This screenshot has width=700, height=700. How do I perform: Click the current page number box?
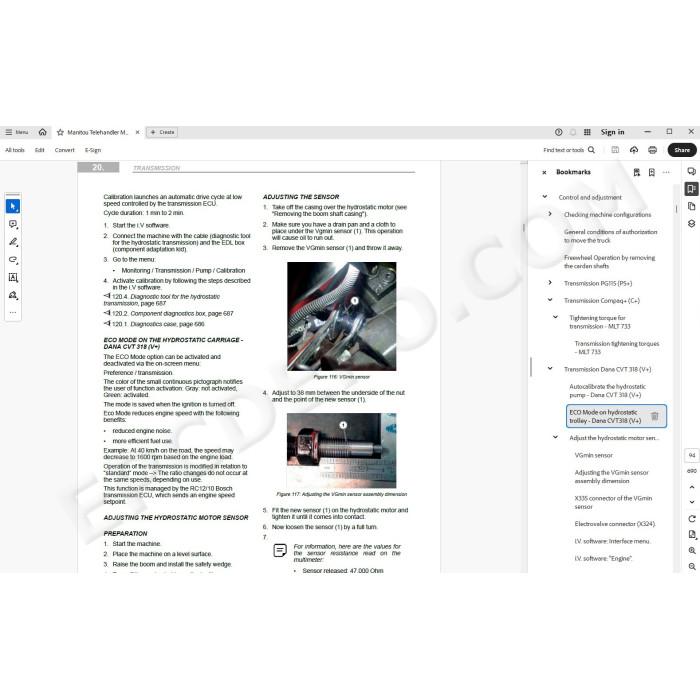point(692,456)
